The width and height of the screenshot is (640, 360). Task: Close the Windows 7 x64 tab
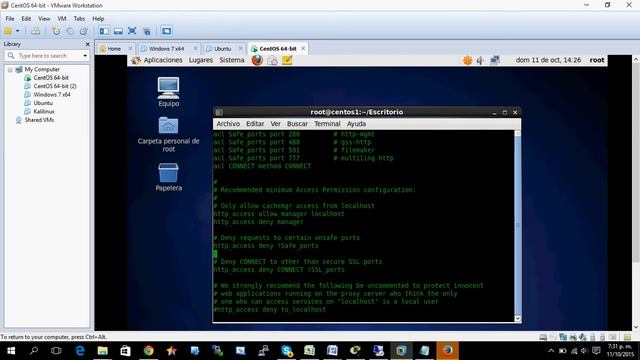point(196,49)
